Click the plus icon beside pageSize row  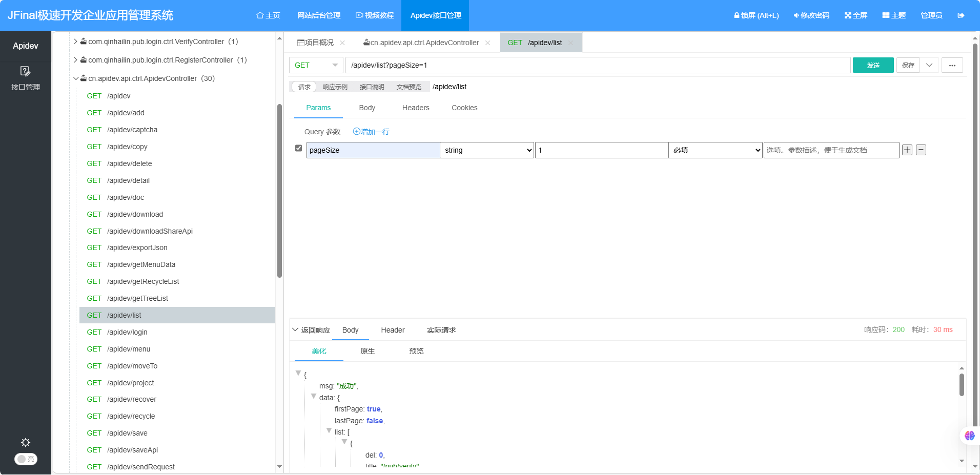pos(907,150)
